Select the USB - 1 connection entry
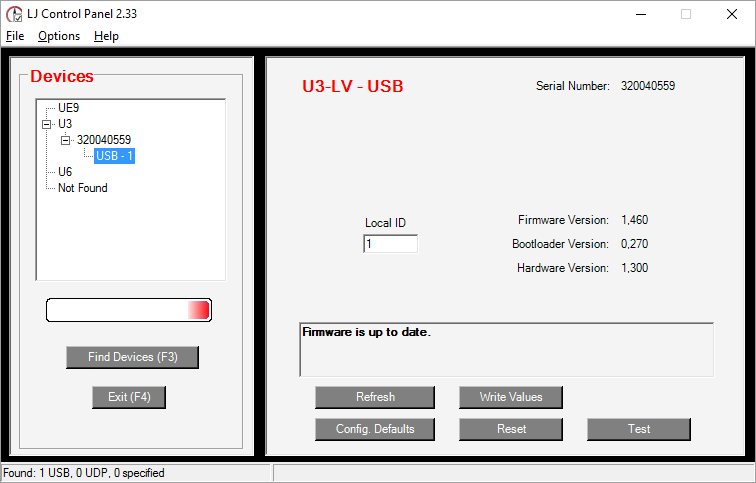Image resolution: width=756 pixels, height=483 pixels. [x=114, y=156]
